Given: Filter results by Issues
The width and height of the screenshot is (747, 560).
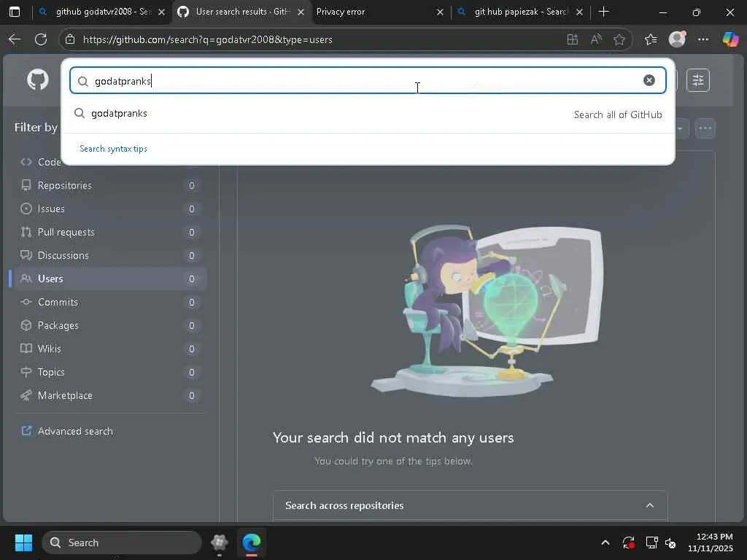Looking at the screenshot, I should coord(109,209).
